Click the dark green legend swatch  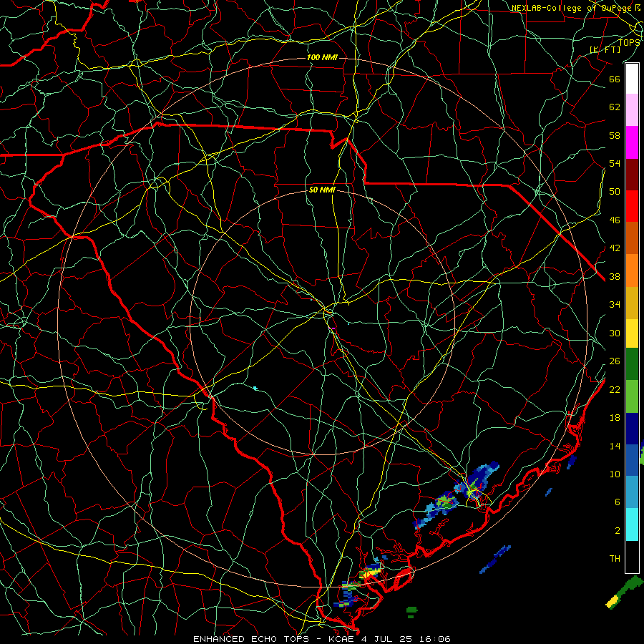click(x=632, y=364)
